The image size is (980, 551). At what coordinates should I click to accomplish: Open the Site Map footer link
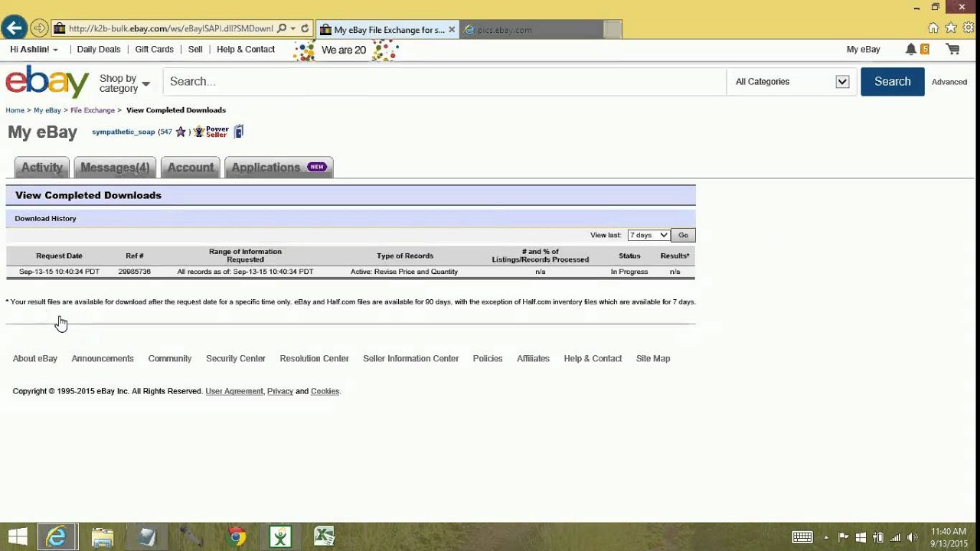[653, 358]
